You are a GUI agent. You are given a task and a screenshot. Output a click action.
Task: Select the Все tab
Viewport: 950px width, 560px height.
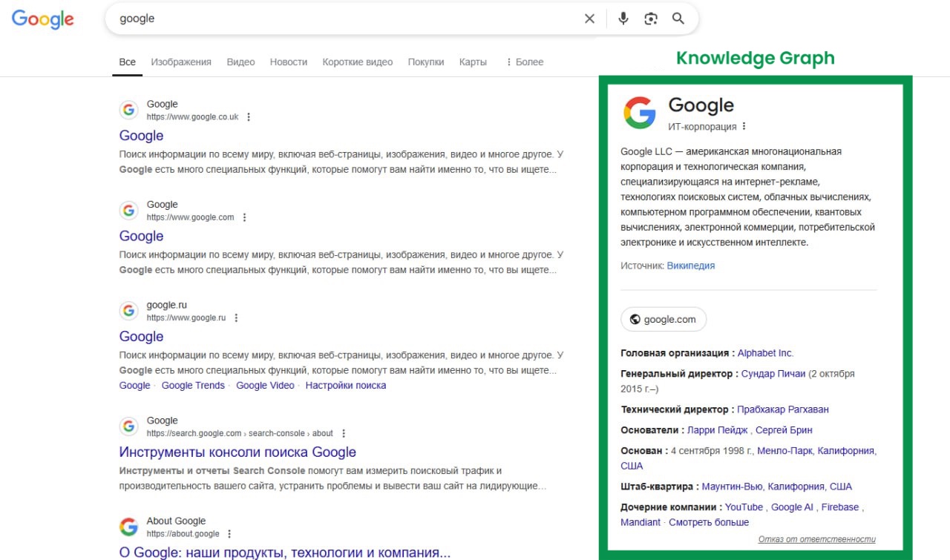128,62
